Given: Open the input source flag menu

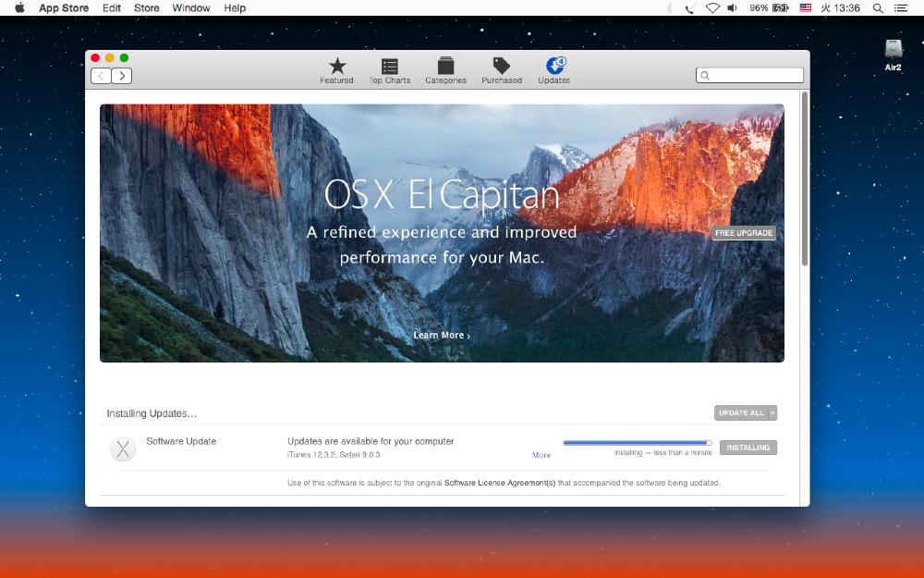Looking at the screenshot, I should (805, 7).
